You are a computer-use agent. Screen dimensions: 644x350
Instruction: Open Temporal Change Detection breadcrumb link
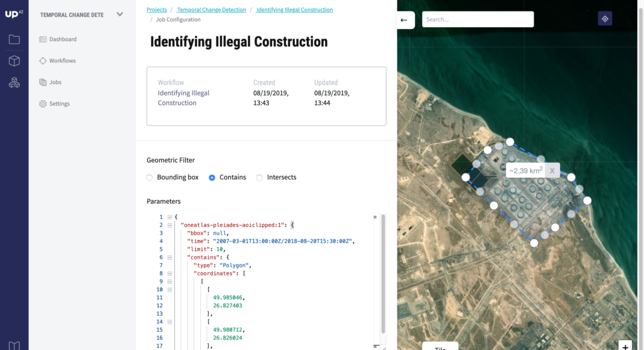pos(211,10)
